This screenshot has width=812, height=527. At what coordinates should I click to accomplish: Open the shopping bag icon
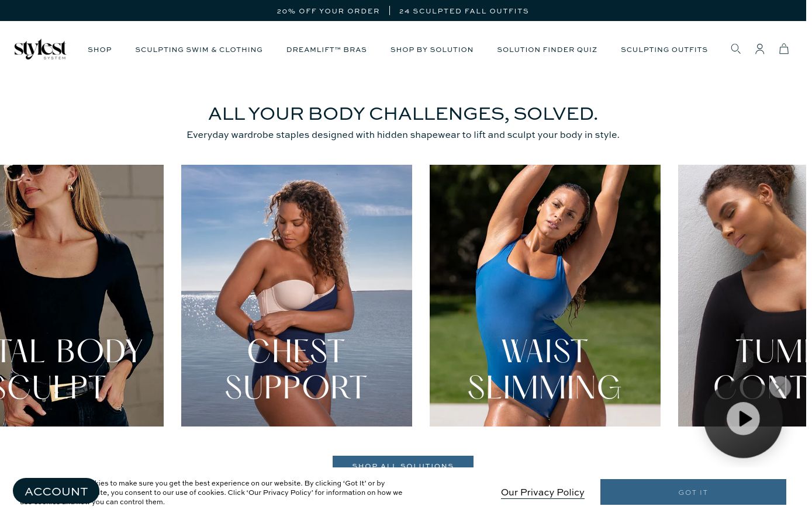coord(784,49)
